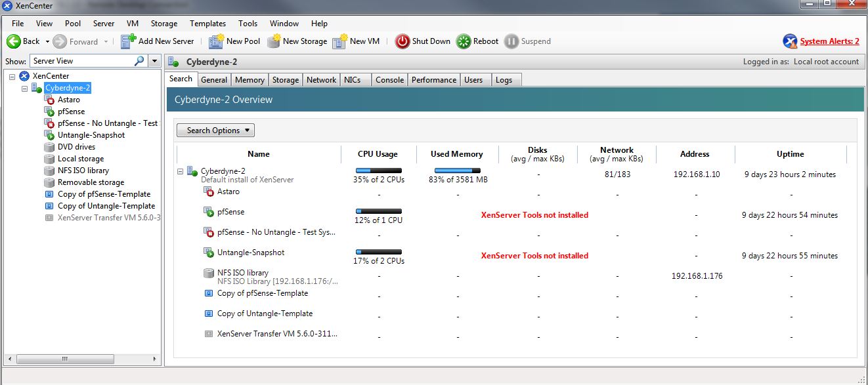Viewport: 868px width, 385px height.
Task: Click the Back navigation arrow icon
Action: click(x=13, y=41)
